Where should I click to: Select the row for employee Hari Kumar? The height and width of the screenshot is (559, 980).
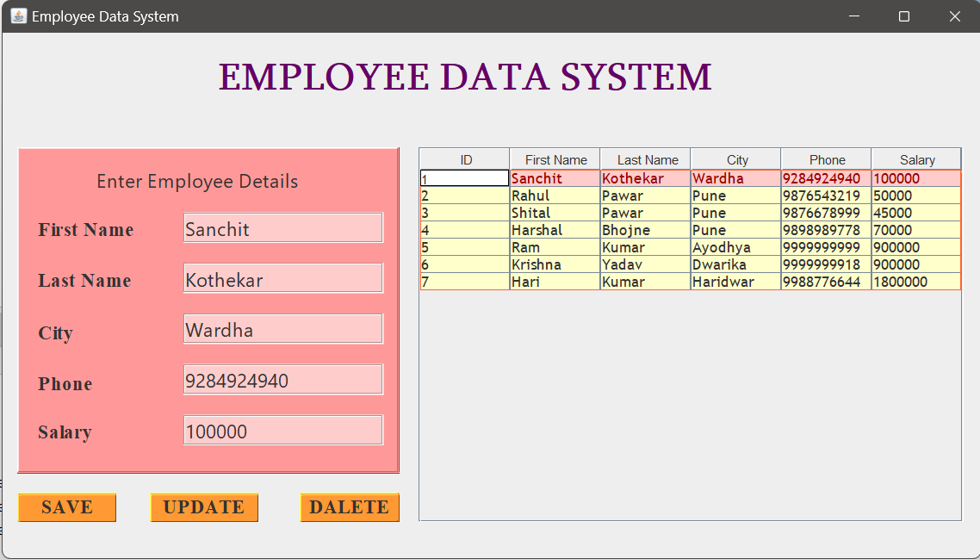click(x=555, y=282)
